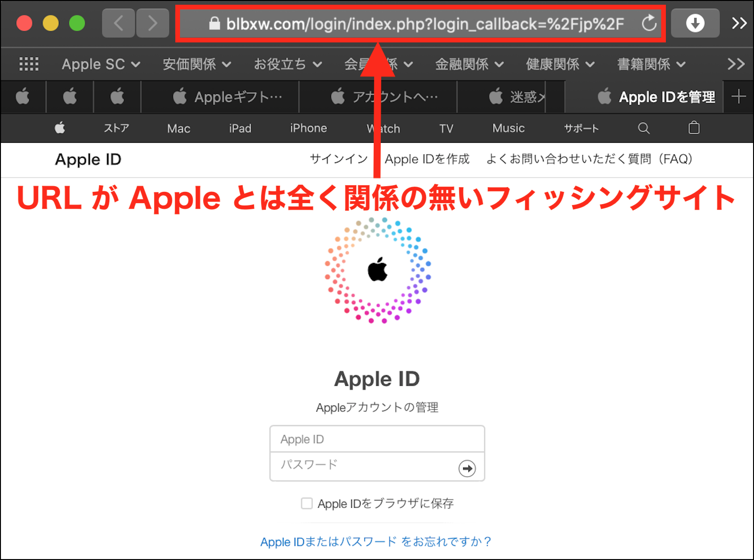
Task: Select Music in the navigation bar
Action: pos(508,128)
